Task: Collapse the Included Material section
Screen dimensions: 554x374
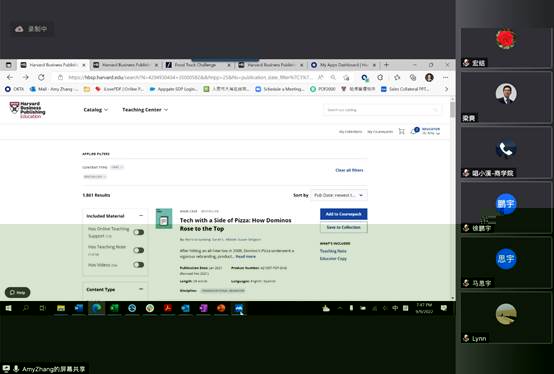Action: point(141,215)
